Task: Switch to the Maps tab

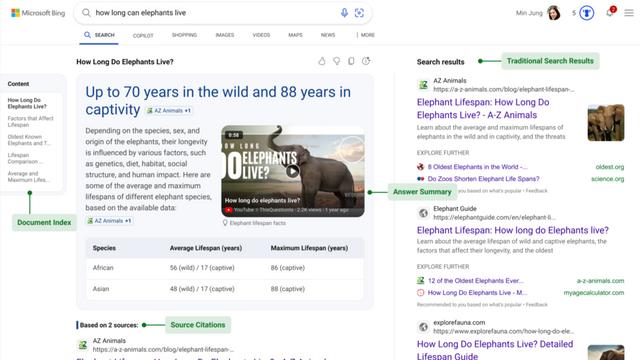Action: [x=296, y=35]
